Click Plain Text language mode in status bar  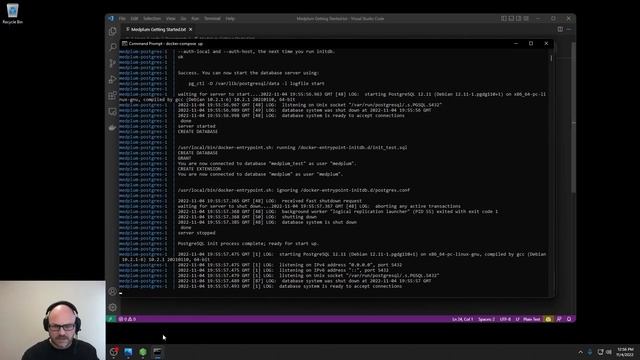point(532,319)
